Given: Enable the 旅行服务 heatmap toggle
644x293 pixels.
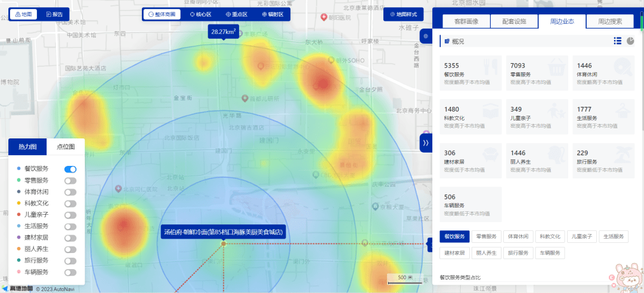Looking at the screenshot, I should click(70, 261).
